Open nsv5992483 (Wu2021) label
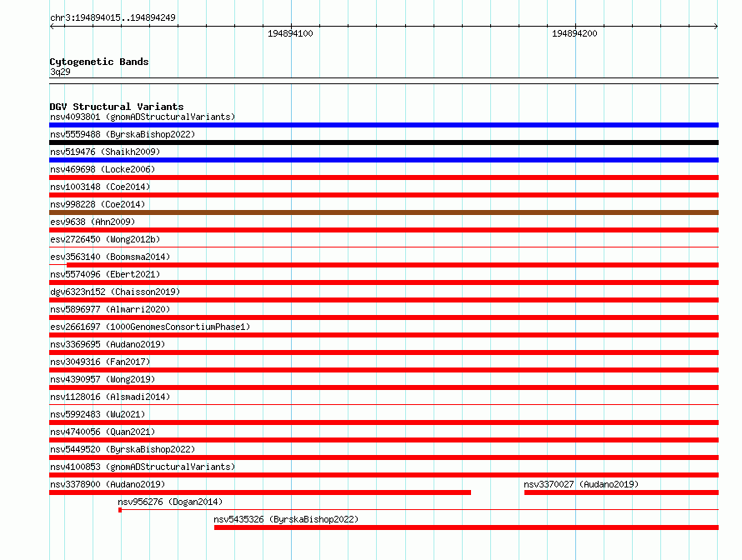Viewport: 742px width, 560px height. 98,414
